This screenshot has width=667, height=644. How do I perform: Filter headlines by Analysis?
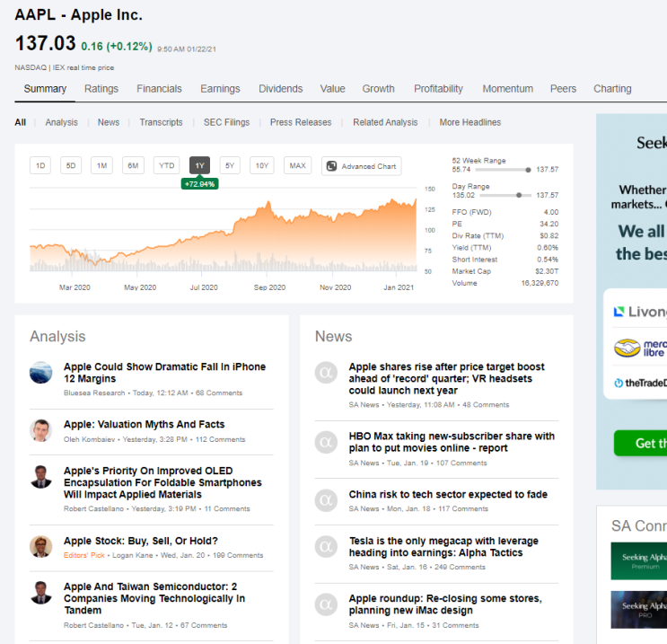[62, 122]
